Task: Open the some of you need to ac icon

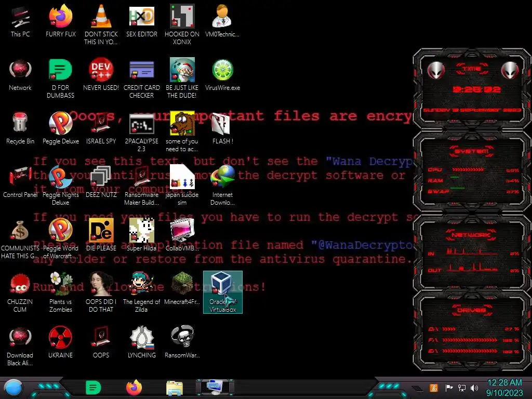Action: tap(182, 131)
